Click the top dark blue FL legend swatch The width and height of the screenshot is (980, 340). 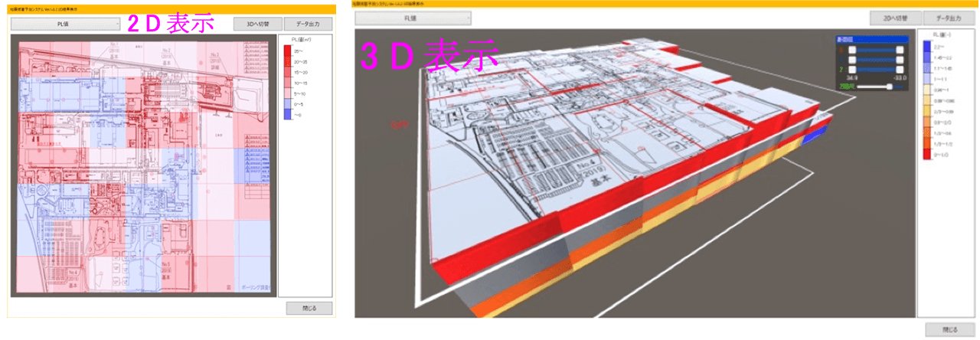(x=926, y=46)
